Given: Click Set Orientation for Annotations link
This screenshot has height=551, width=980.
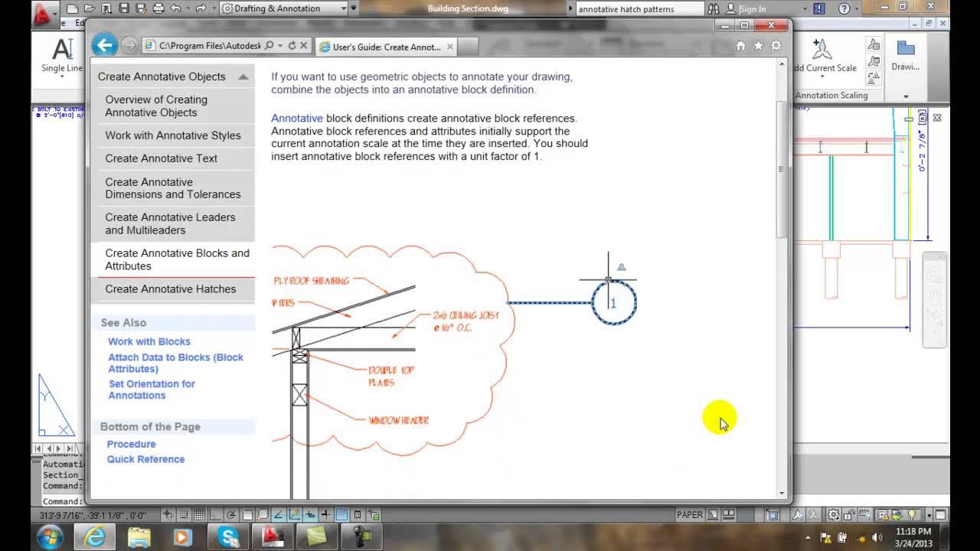Looking at the screenshot, I should click(152, 390).
